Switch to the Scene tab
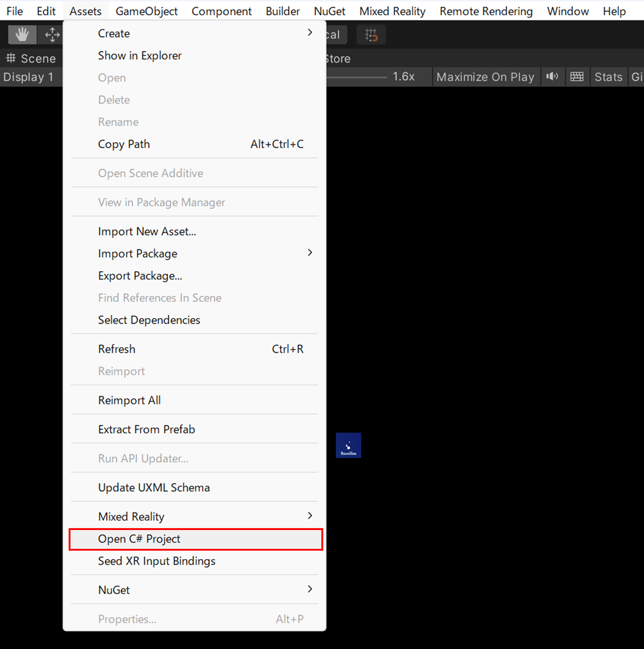The width and height of the screenshot is (644, 649). point(31,58)
